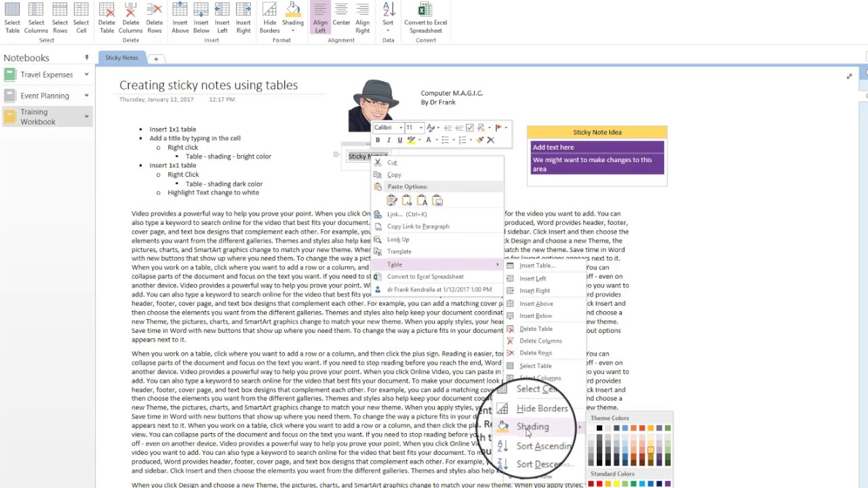Toggle bullet list in mini toolbar
The width and height of the screenshot is (868, 488).
pos(445,140)
